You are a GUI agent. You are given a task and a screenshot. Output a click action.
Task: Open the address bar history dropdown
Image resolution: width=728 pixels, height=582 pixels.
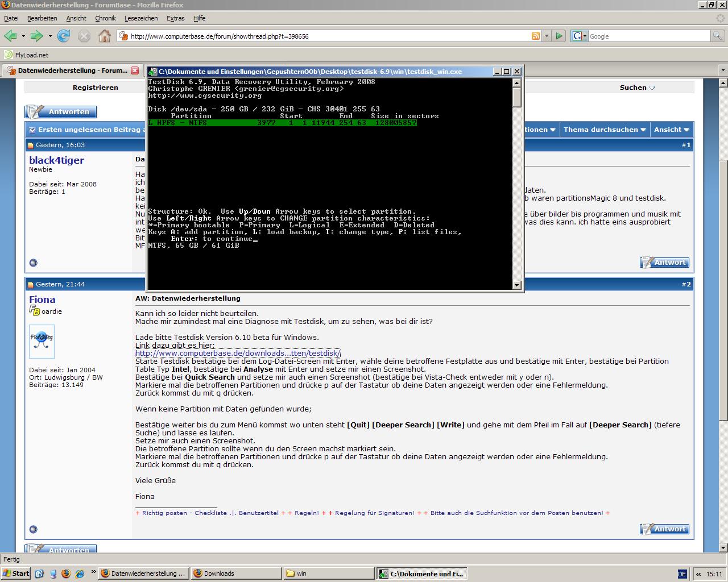547,36
